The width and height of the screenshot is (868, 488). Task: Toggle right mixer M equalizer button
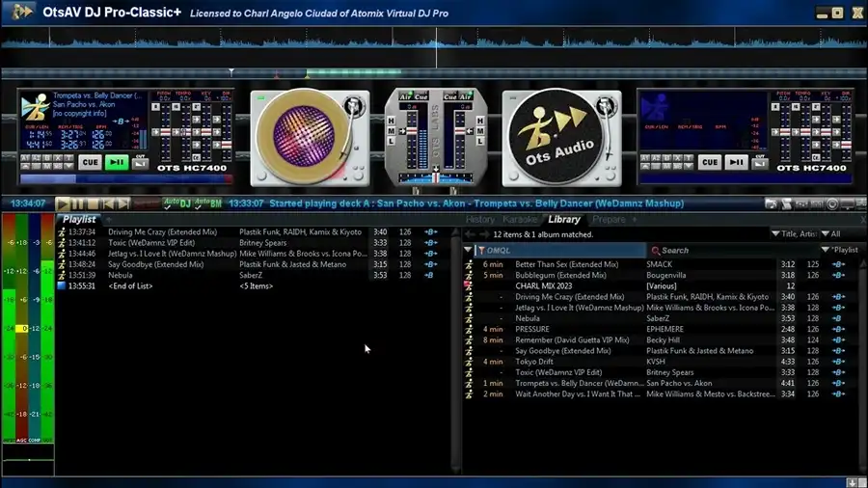pos(480,131)
